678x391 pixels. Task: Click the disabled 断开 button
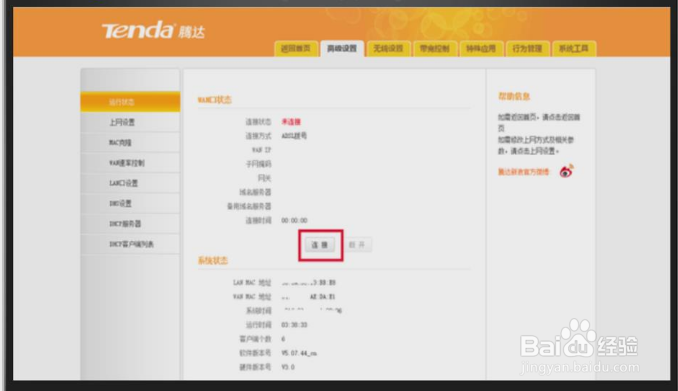(357, 245)
